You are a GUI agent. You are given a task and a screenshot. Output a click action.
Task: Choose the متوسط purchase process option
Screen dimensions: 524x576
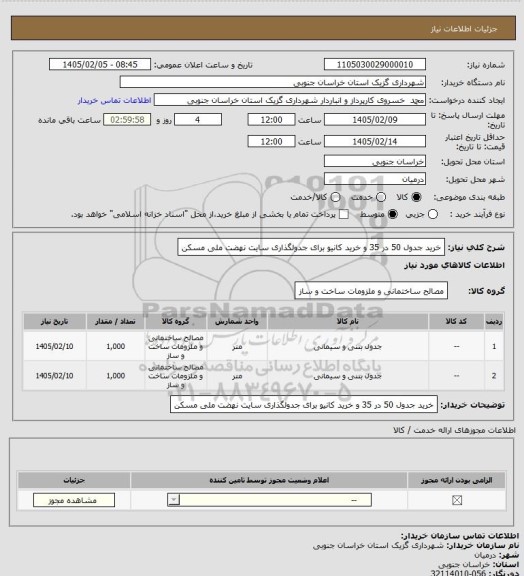click(x=392, y=214)
